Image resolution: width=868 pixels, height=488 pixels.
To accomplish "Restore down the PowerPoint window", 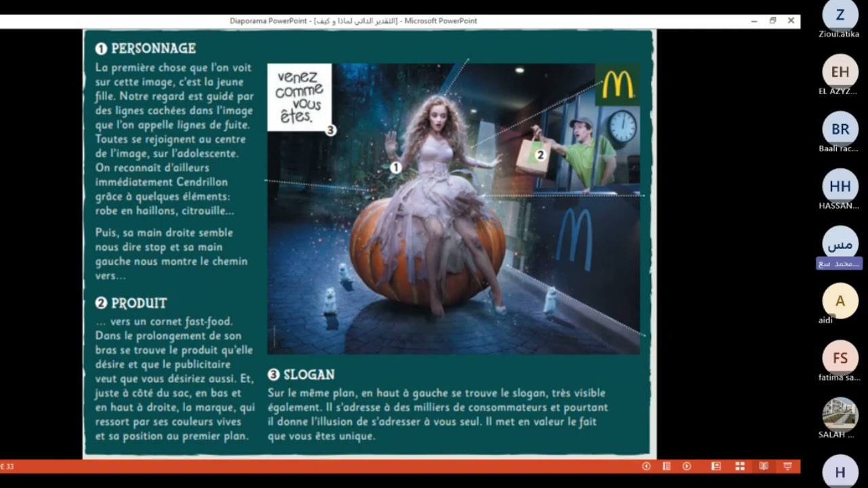I will tap(772, 21).
